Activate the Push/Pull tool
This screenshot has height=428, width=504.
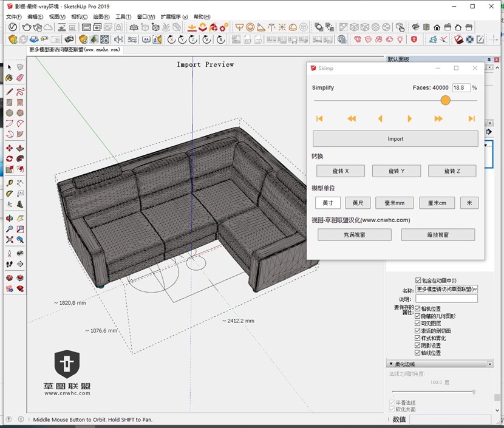[x=20, y=148]
